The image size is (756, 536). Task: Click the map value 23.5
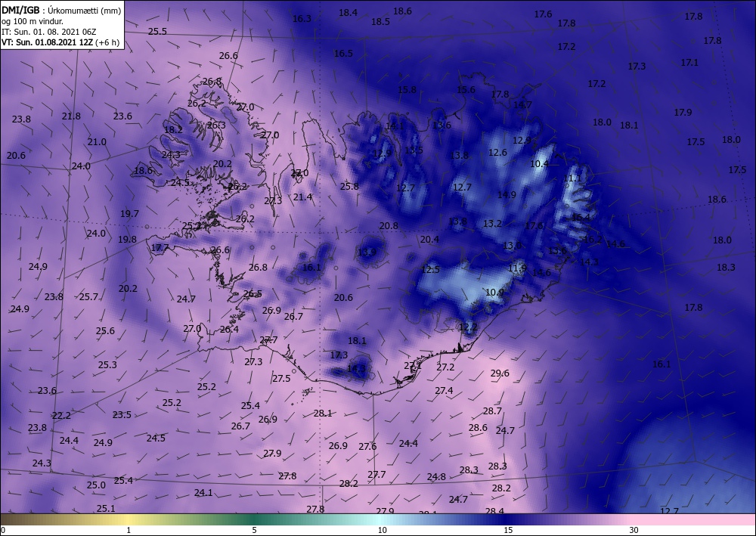(x=122, y=415)
